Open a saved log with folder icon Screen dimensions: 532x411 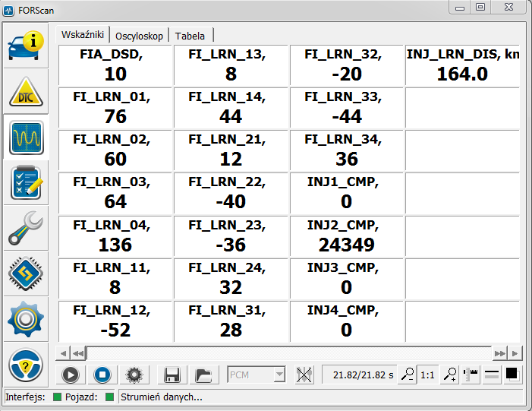(x=203, y=374)
